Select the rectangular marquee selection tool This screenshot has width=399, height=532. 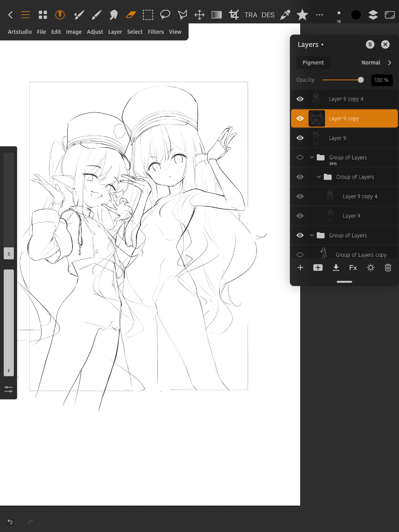(148, 15)
